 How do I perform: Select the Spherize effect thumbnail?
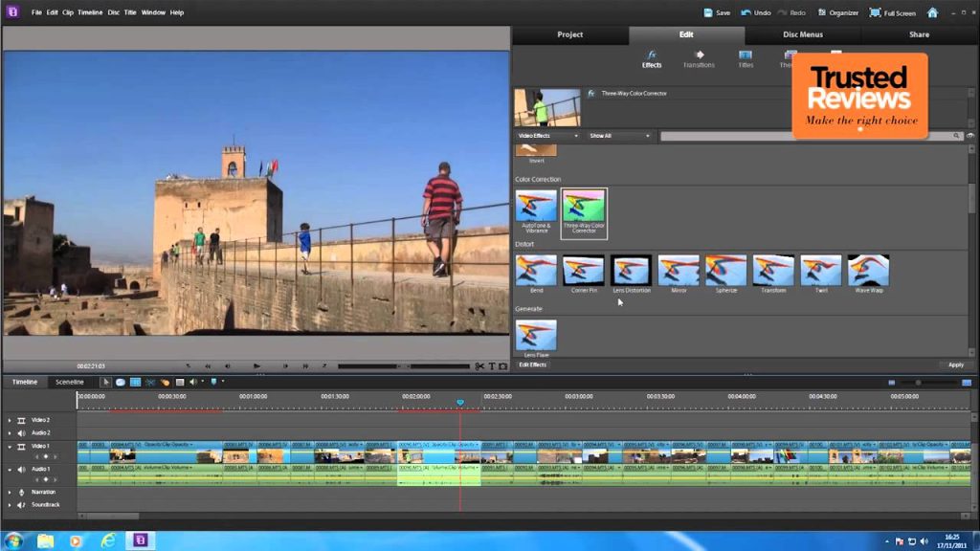pyautogui.click(x=725, y=270)
